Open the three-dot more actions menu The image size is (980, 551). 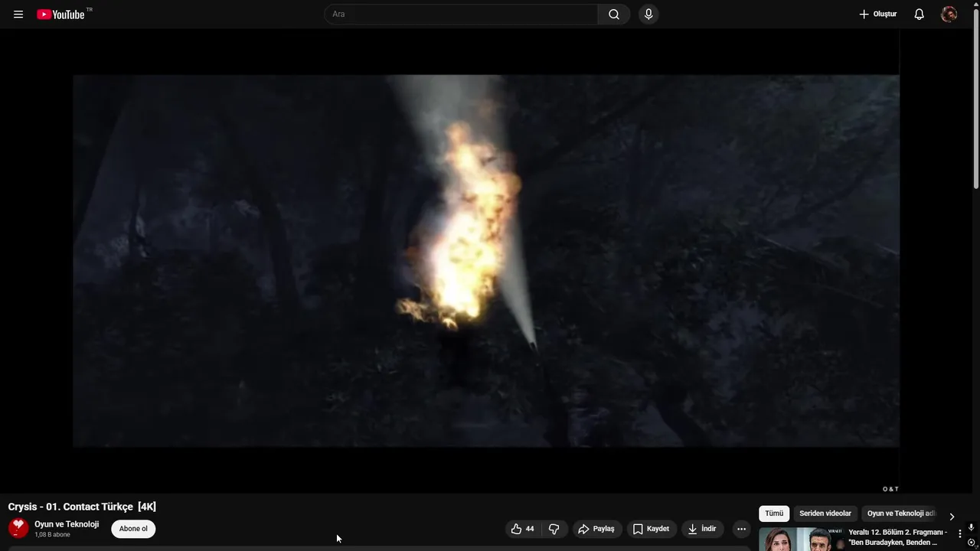pos(741,529)
